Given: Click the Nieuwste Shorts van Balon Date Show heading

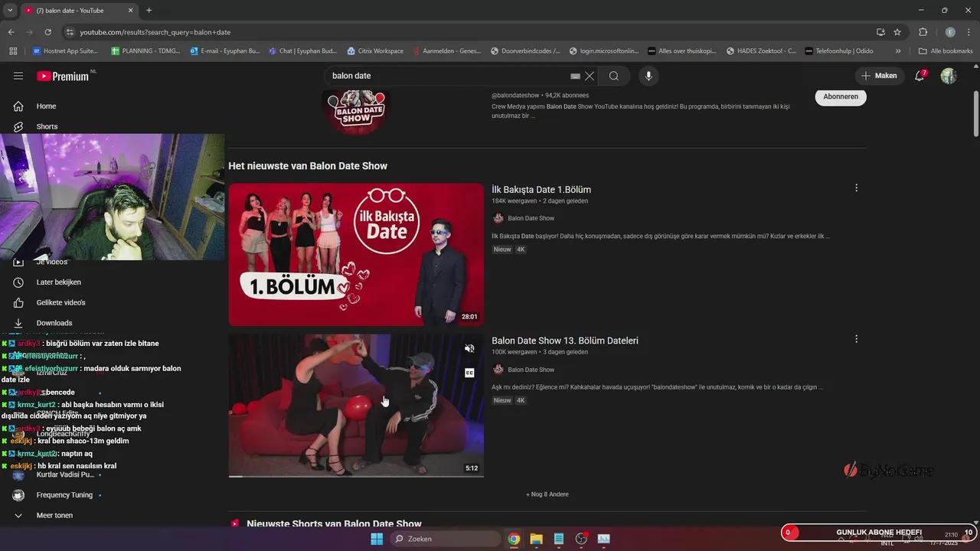Looking at the screenshot, I should [x=334, y=524].
